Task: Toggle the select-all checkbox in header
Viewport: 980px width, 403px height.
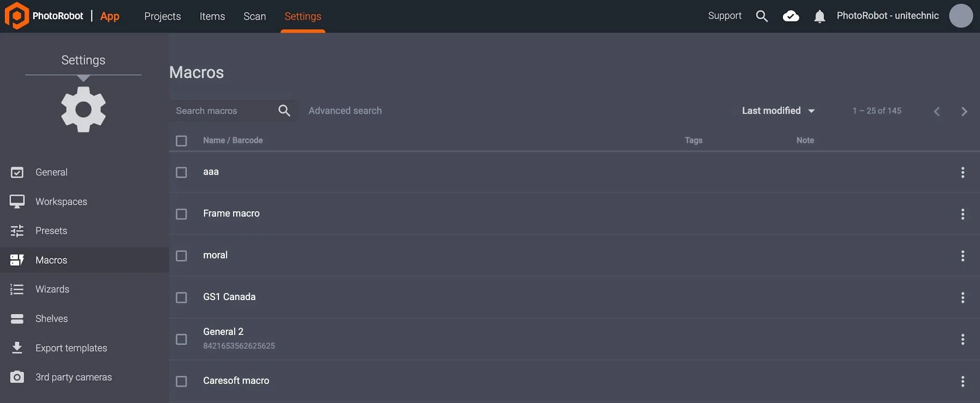Action: point(181,141)
